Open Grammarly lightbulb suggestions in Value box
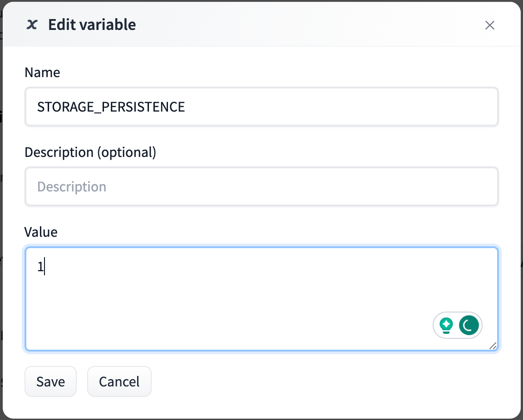Viewport: 523px width, 420px height. pos(447,325)
